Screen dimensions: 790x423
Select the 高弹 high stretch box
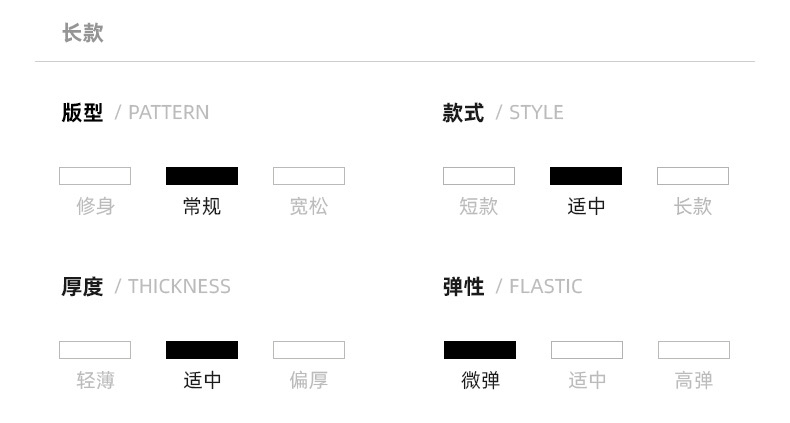(x=694, y=350)
